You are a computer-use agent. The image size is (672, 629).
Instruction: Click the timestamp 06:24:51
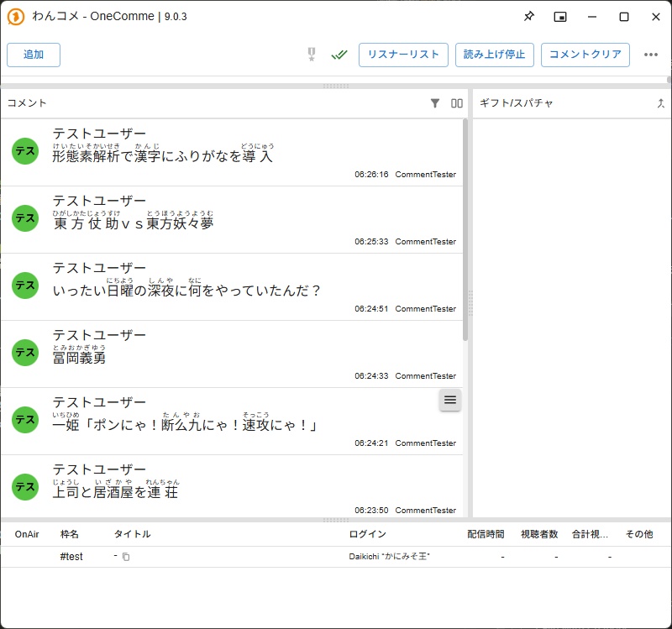pyautogui.click(x=371, y=309)
